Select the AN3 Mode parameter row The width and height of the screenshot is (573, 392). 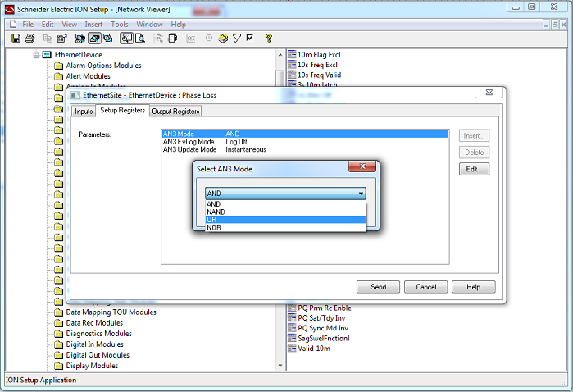coord(305,134)
